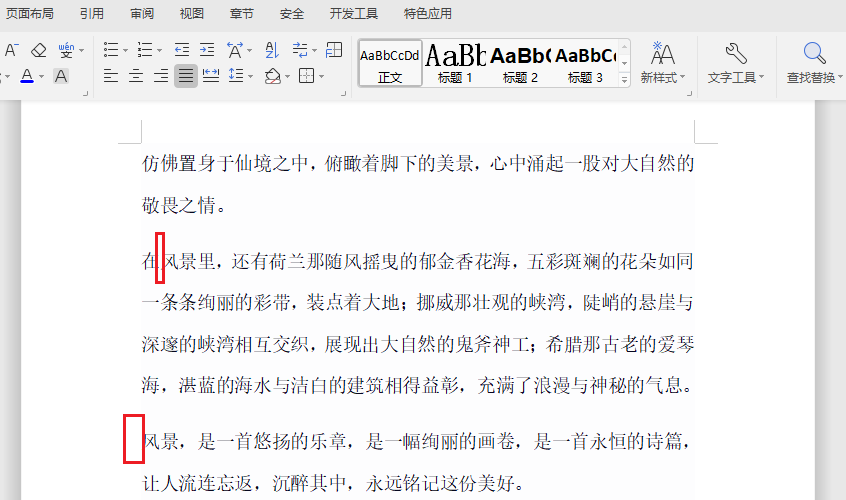The height and width of the screenshot is (500, 846).
Task: Open the shading color dropdown arrow
Action: (287, 77)
